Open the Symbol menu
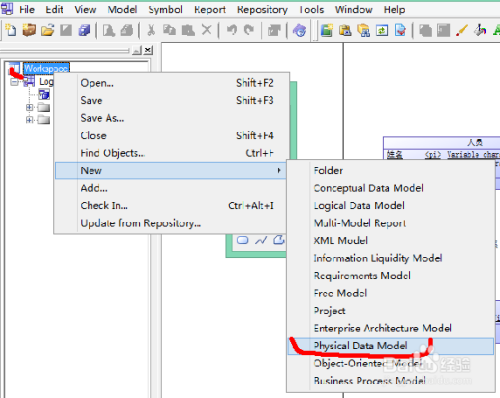Image resolution: width=500 pixels, height=398 pixels. click(x=166, y=10)
